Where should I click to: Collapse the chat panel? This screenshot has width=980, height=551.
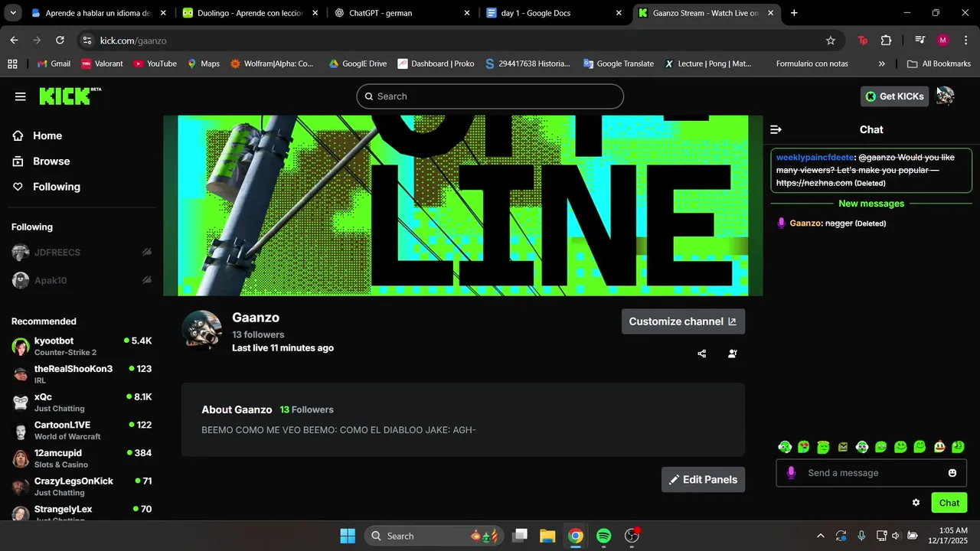[x=776, y=130]
